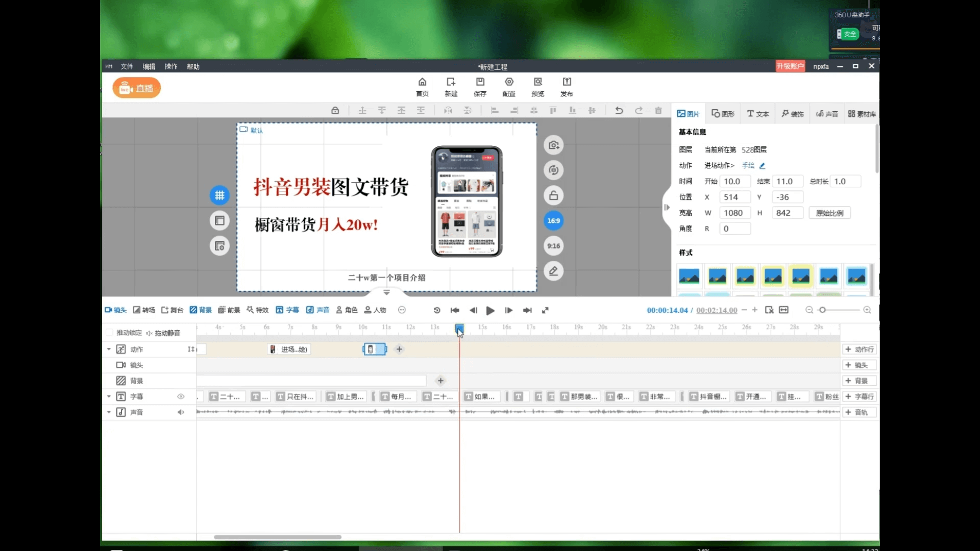The height and width of the screenshot is (551, 980).
Task: Add a new 字幕行 subtitle row
Action: coord(859,396)
